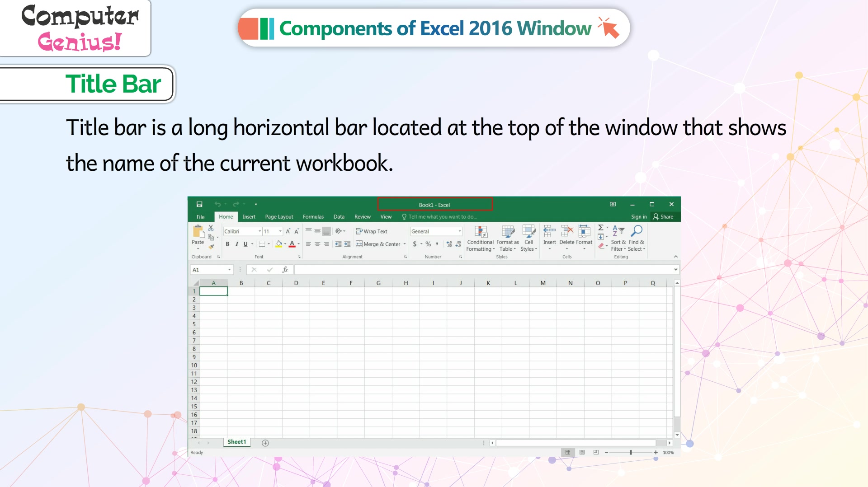The width and height of the screenshot is (868, 487).
Task: Toggle Underline formatting
Action: click(245, 244)
